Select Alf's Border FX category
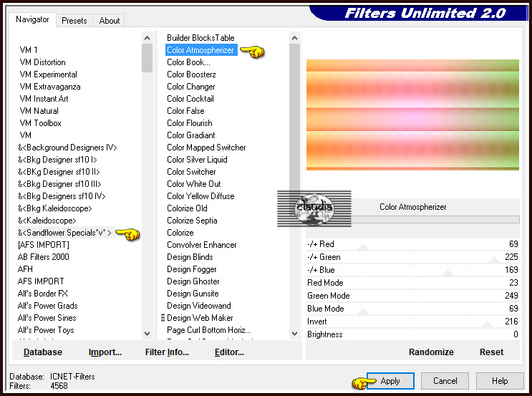Screen dimensions: 532x396 click(x=43, y=294)
